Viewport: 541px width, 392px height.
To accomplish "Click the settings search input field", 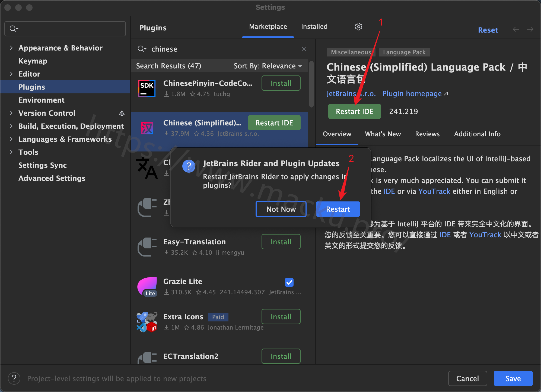I will pyautogui.click(x=65, y=29).
